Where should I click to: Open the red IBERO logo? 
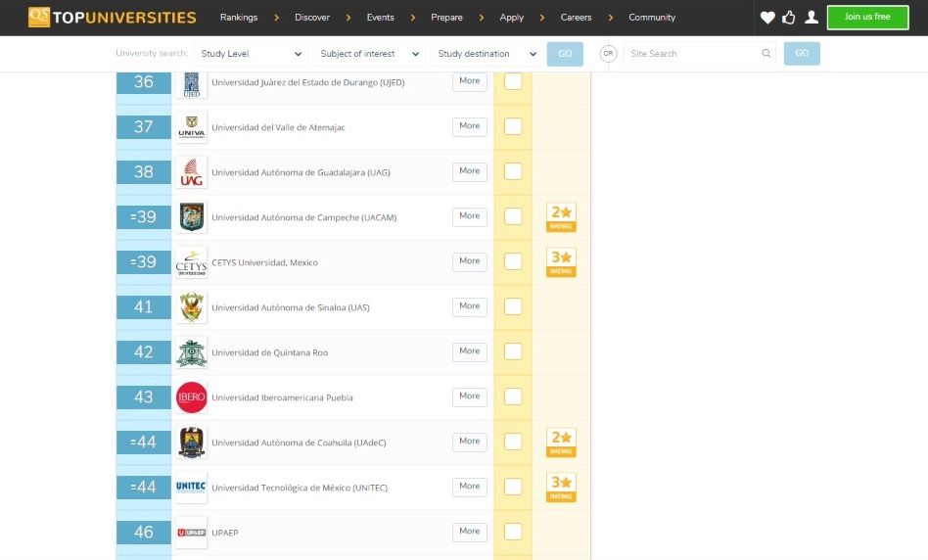tap(192, 397)
